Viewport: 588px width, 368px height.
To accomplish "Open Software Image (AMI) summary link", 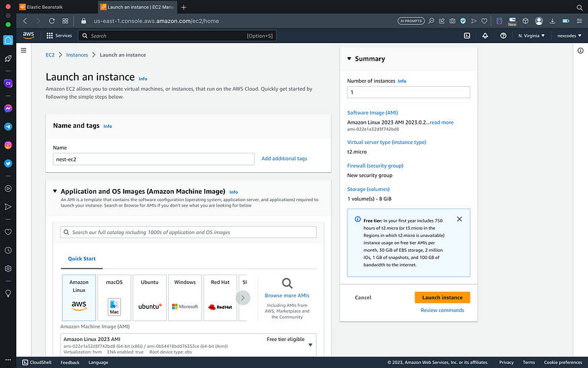I will tap(372, 112).
